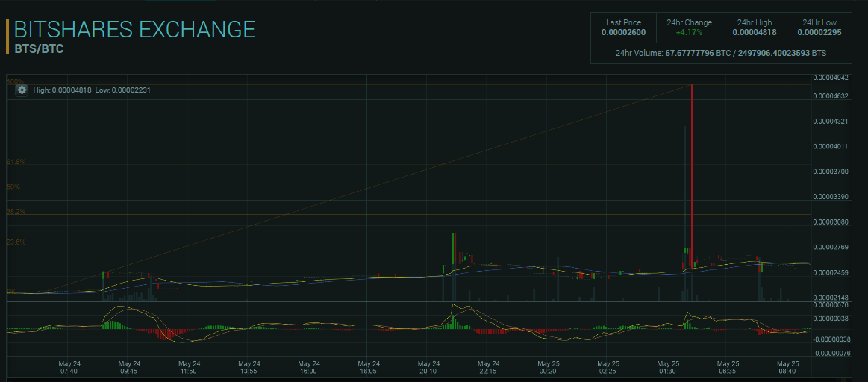Screen dimensions: 868x382
Task: Click time label May 25 08:40
Action: click(788, 368)
